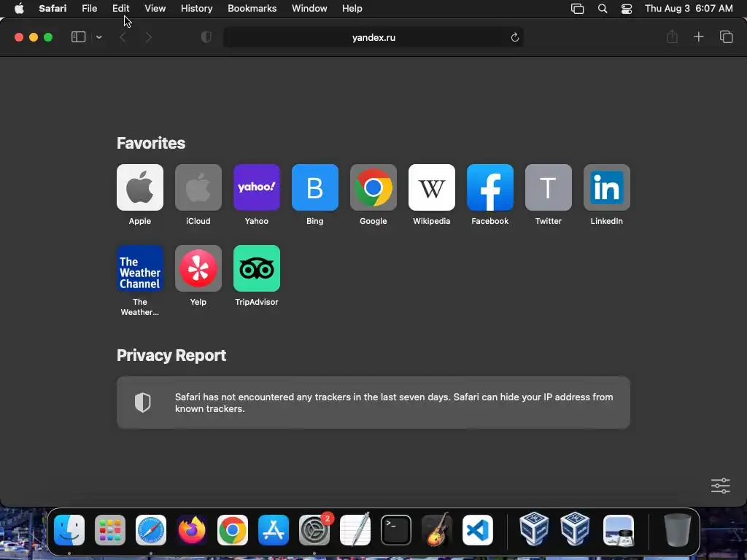Click the Privacy Report heading

pos(171,355)
